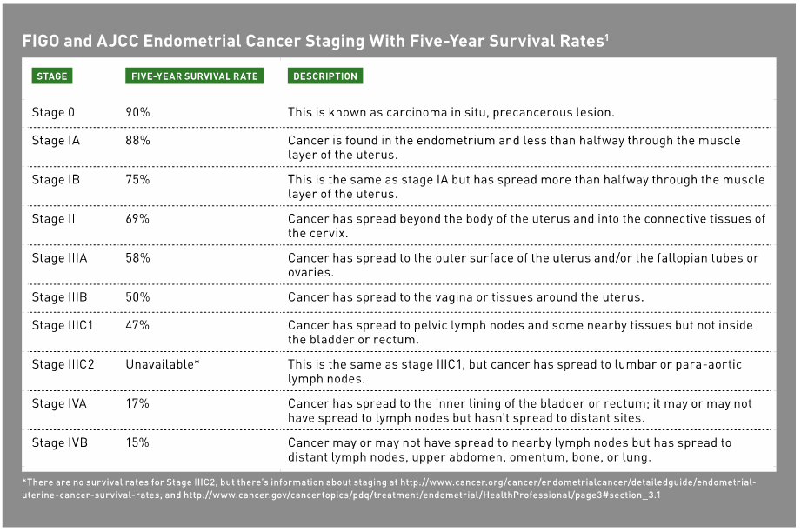Select the Stage IVA row label
This screenshot has height=532, width=801.
pyautogui.click(x=58, y=403)
